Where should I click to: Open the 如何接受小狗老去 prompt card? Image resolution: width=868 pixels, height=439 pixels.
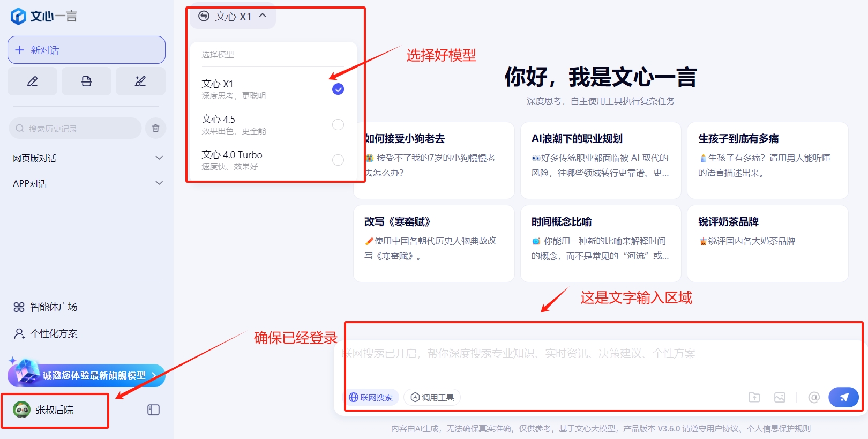point(434,160)
